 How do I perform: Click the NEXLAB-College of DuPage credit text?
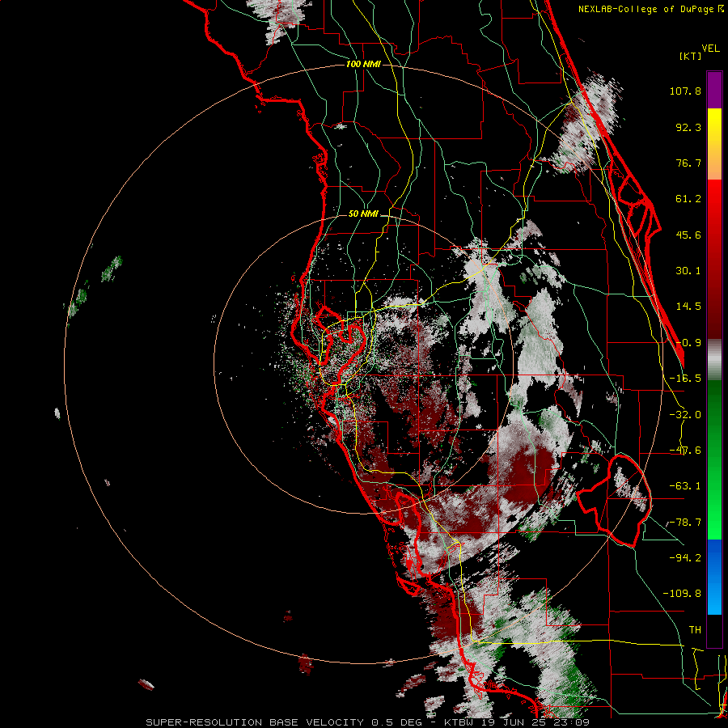pyautogui.click(x=650, y=9)
